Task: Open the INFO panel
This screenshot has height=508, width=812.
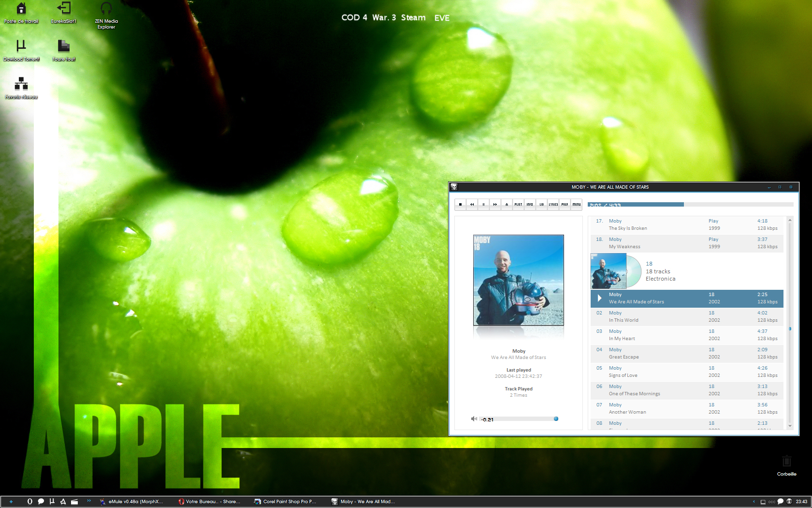Action: pos(530,204)
